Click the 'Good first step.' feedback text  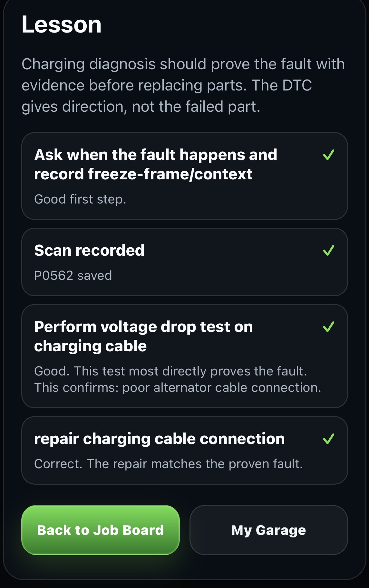(x=80, y=199)
